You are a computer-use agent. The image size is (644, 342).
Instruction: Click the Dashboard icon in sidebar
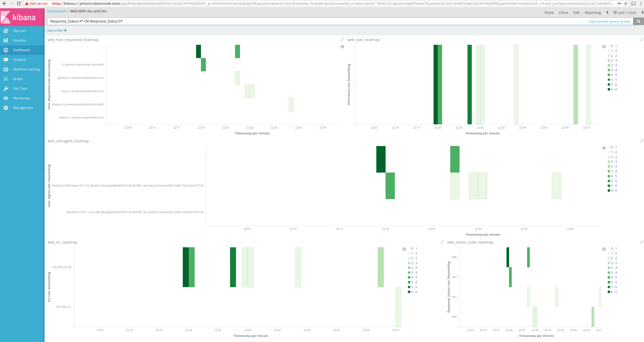click(6, 50)
